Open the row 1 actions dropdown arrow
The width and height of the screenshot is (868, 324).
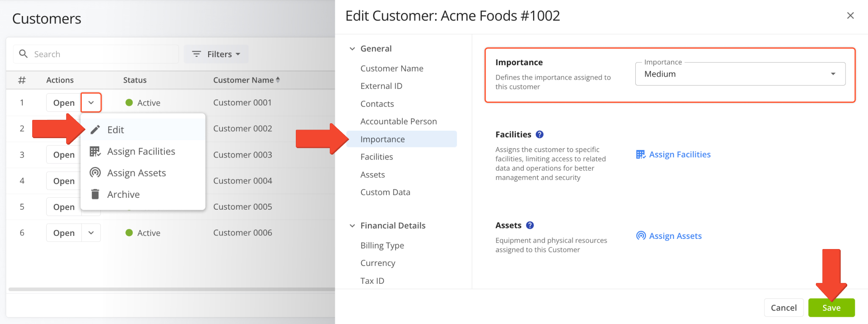pos(91,102)
